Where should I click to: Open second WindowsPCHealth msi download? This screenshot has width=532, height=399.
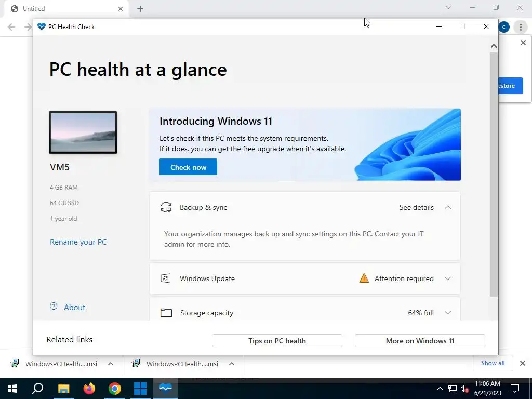[x=176, y=364]
